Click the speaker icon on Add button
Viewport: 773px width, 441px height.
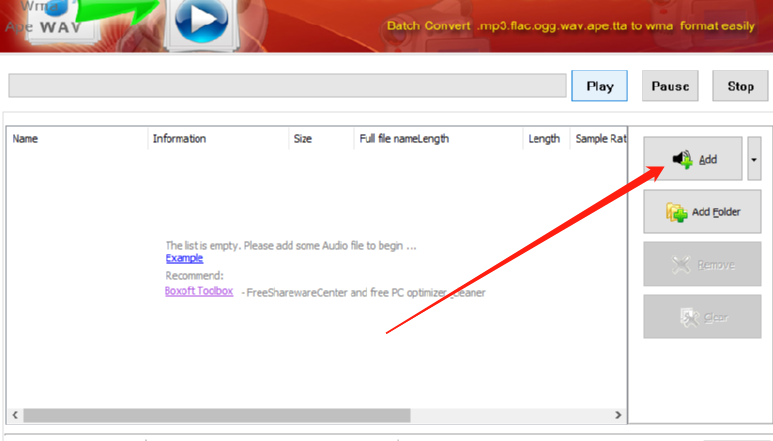coord(683,159)
